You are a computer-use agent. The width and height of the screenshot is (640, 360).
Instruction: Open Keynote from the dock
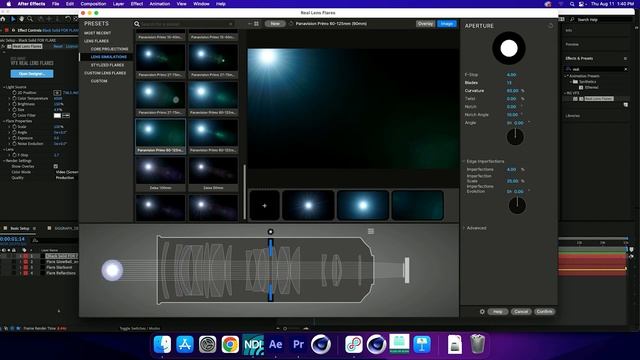(422, 344)
